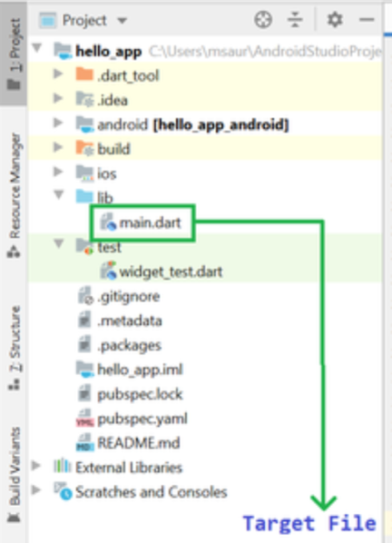
Task: Select the widget_test.dart file name
Action: tap(171, 271)
